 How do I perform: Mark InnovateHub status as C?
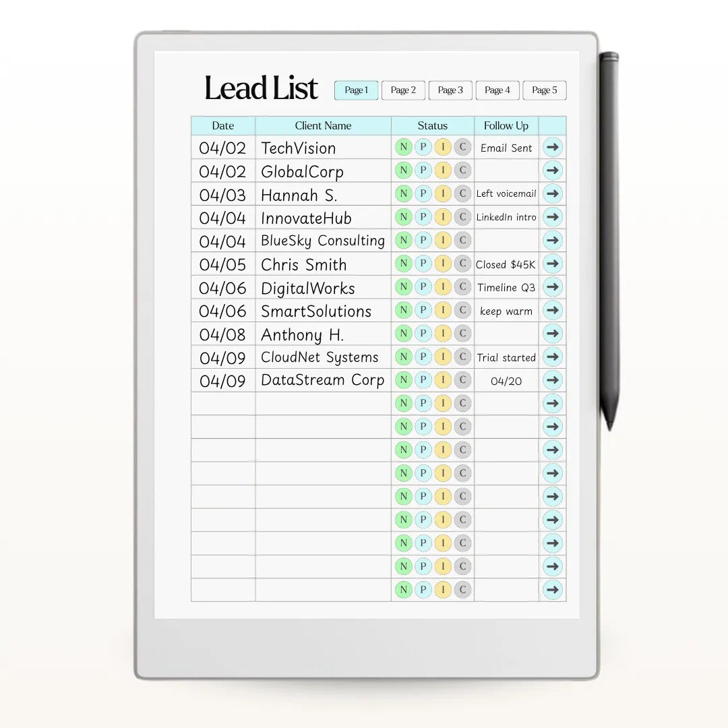462,217
